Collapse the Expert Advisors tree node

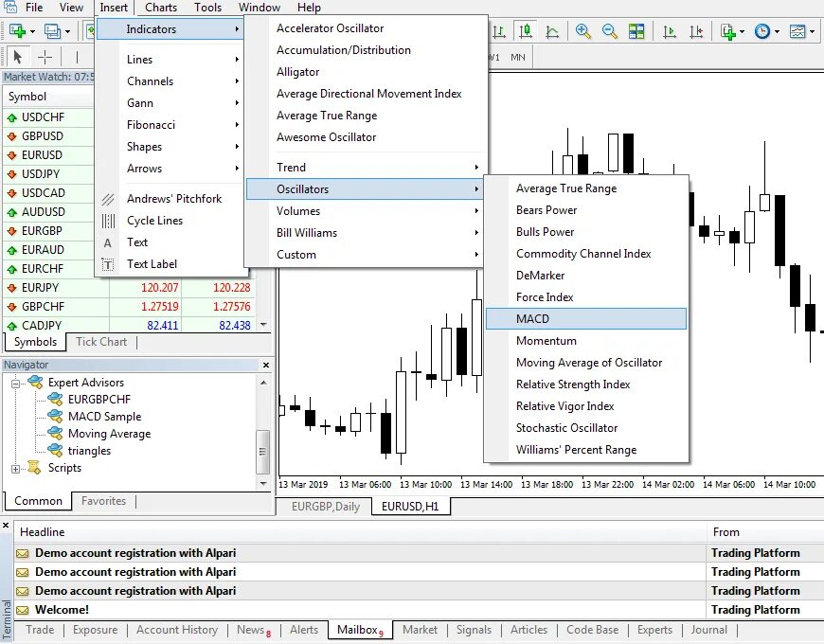[16, 383]
